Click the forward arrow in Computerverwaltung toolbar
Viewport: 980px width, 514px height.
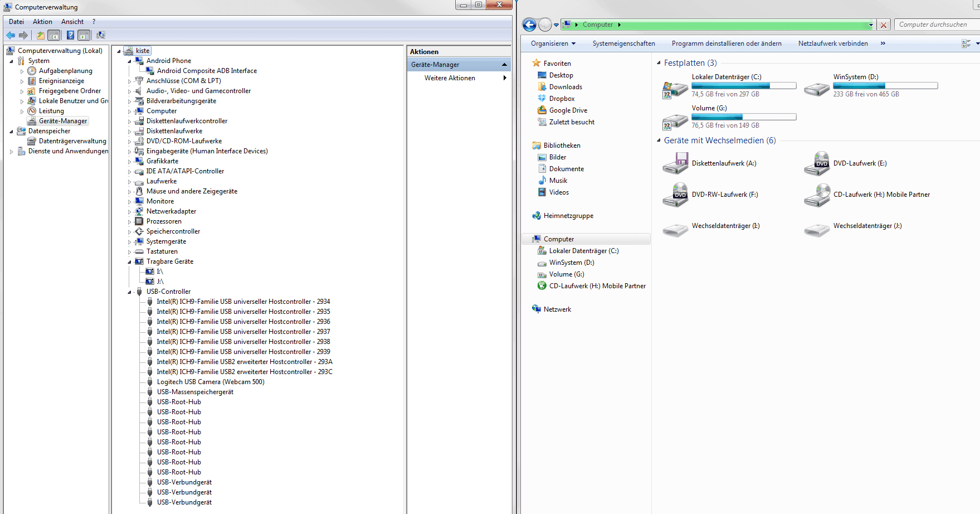tap(23, 35)
